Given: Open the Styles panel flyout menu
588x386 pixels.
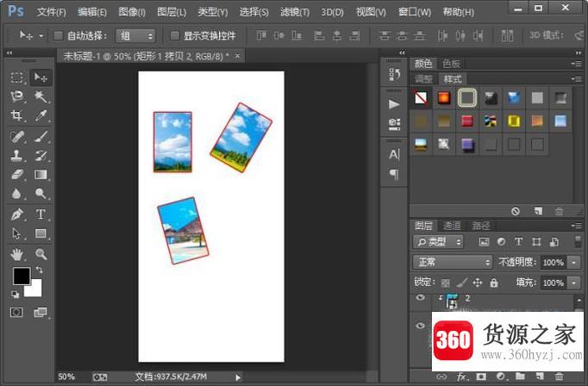Looking at the screenshot, I should coord(577,79).
